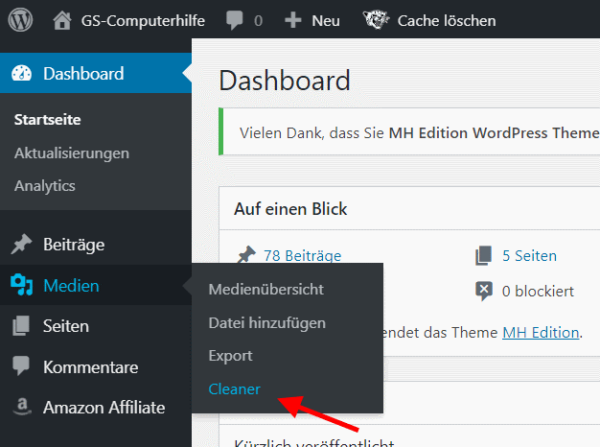Select Dashboard in the sidebar
Screen dimensions: 600x447
click(83, 73)
